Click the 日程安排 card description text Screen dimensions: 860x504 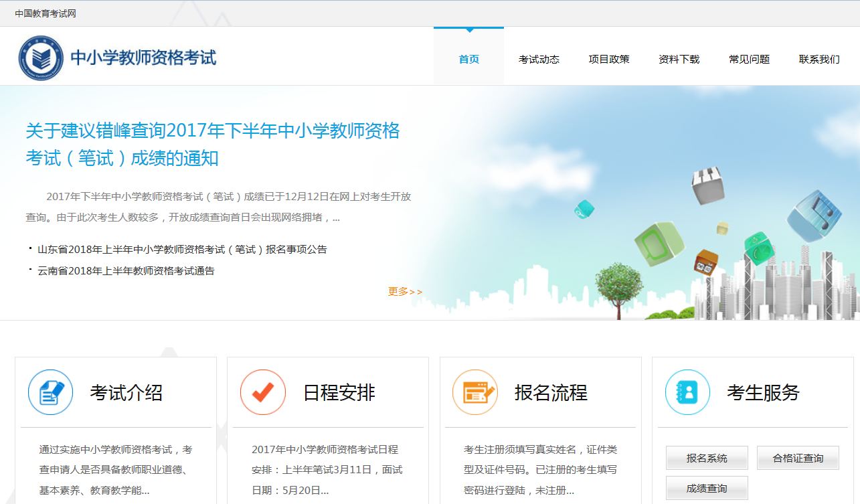click(327, 470)
